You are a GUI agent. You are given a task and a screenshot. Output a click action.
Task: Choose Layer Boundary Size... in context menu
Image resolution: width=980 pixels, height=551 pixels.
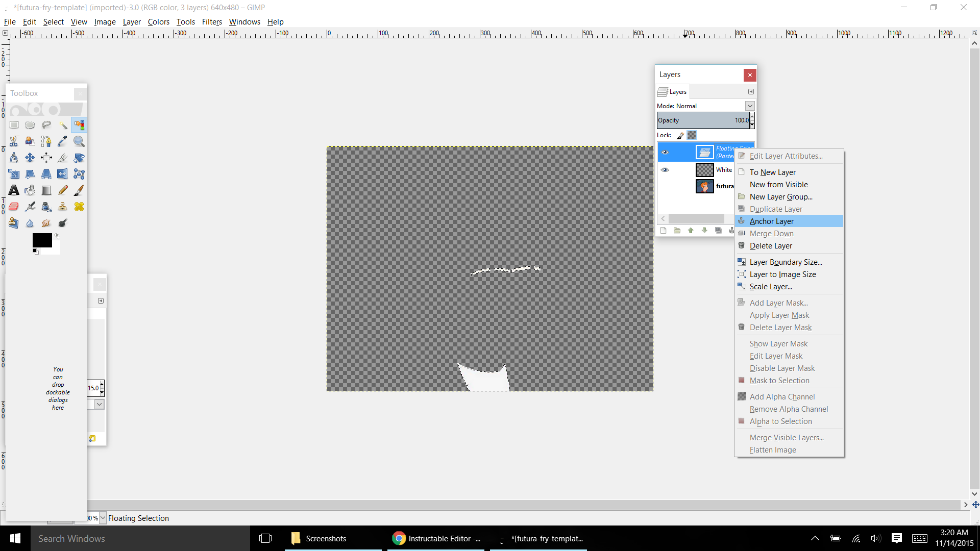click(x=789, y=262)
